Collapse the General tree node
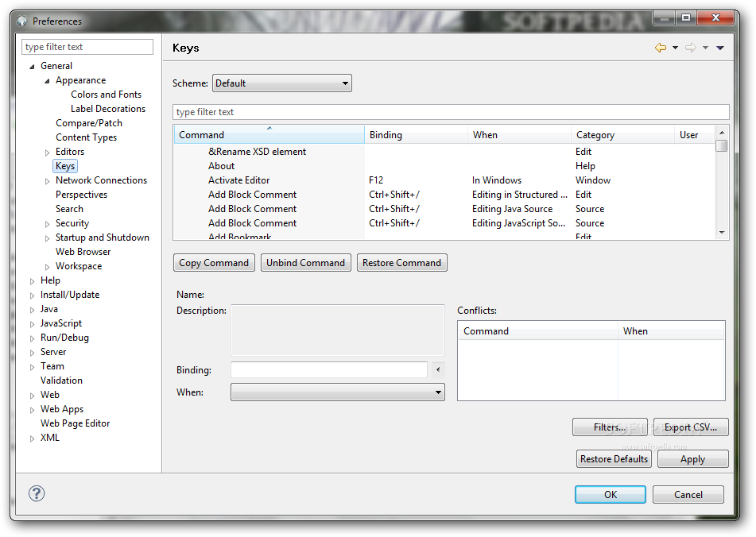 [x=32, y=67]
